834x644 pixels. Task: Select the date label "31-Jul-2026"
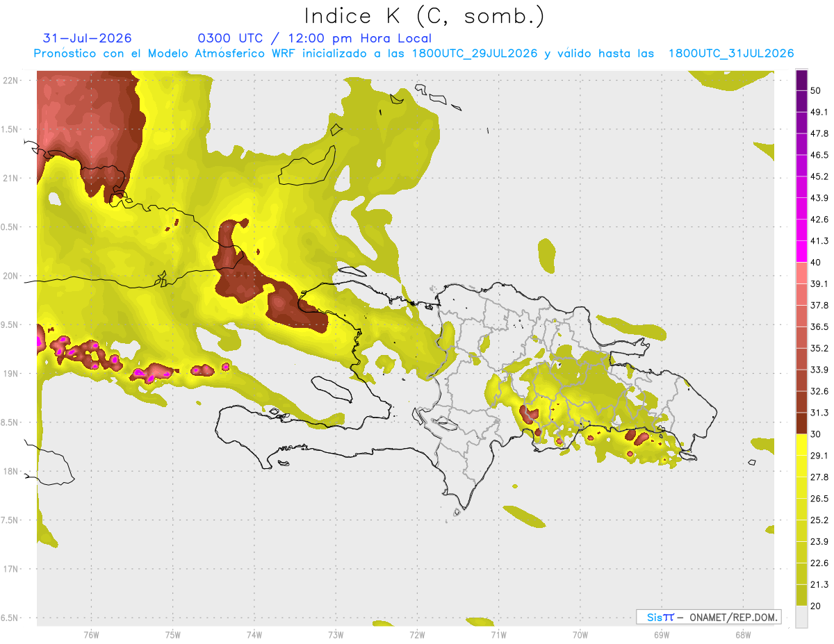click(88, 38)
